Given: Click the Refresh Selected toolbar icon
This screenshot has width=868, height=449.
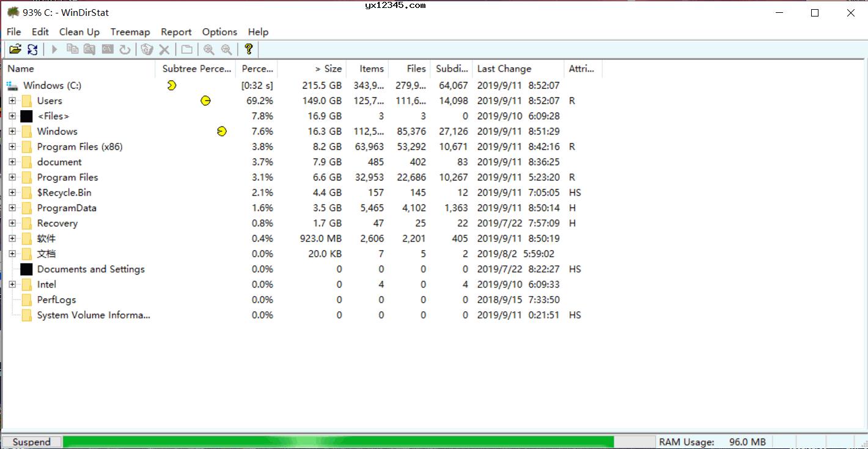Looking at the screenshot, I should coord(125,50).
